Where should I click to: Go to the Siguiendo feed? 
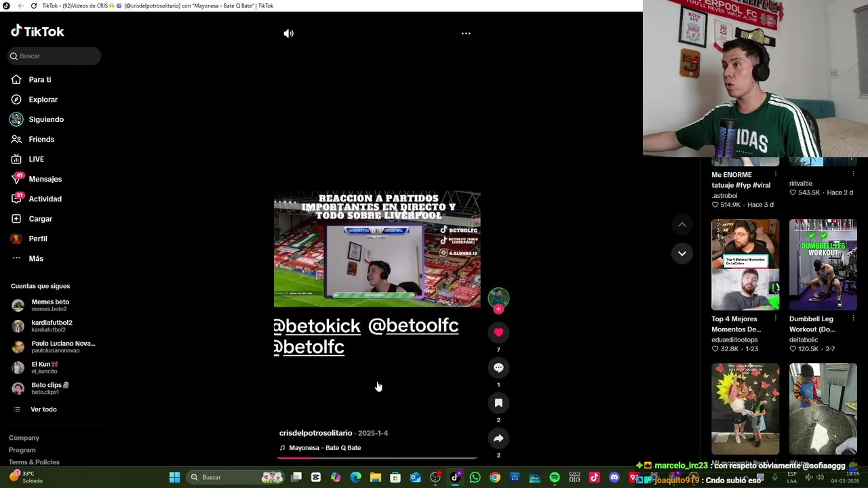pos(37,119)
